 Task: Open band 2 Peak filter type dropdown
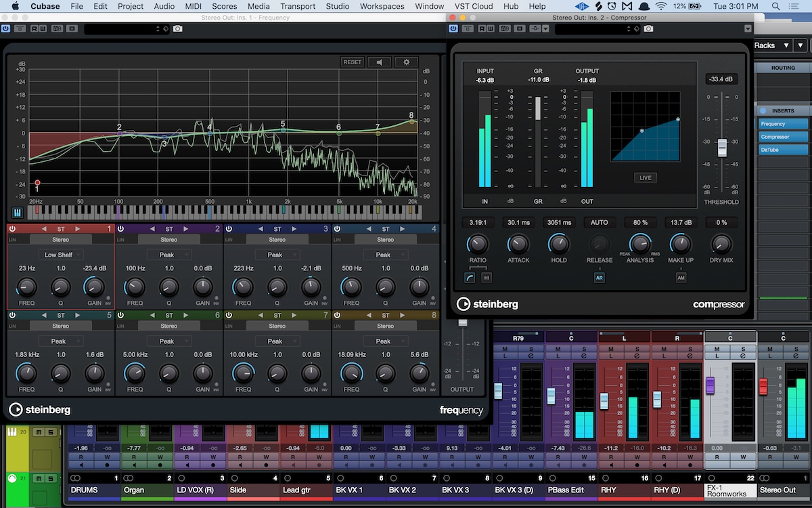tap(169, 255)
